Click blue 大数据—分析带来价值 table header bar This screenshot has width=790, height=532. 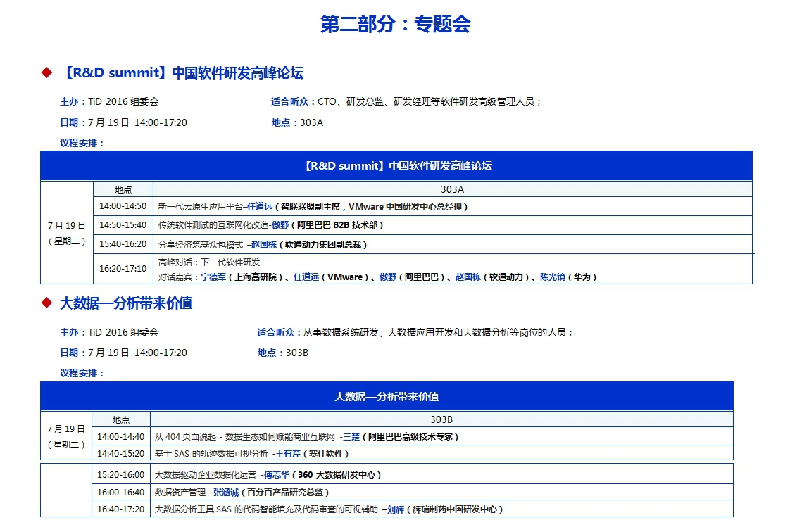click(x=387, y=397)
